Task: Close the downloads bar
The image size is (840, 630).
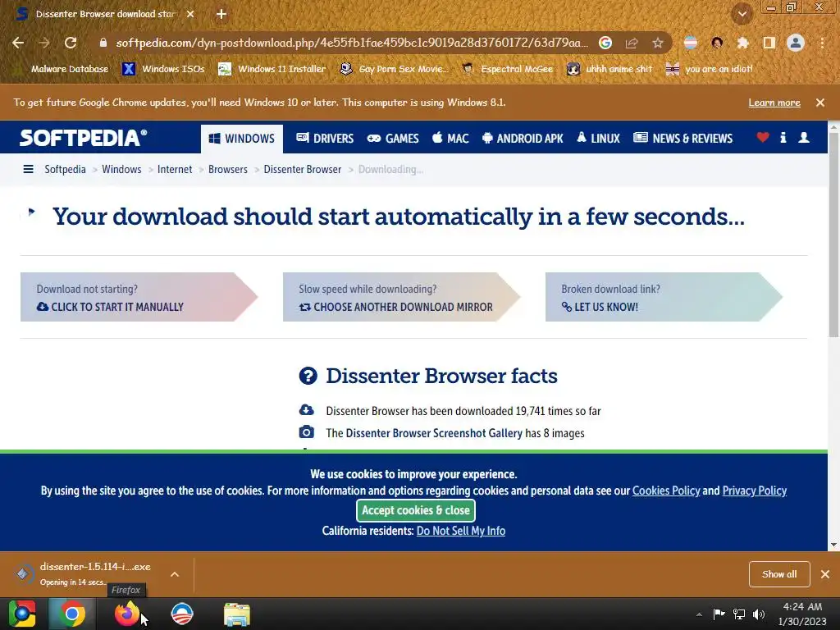Action: 825,574
